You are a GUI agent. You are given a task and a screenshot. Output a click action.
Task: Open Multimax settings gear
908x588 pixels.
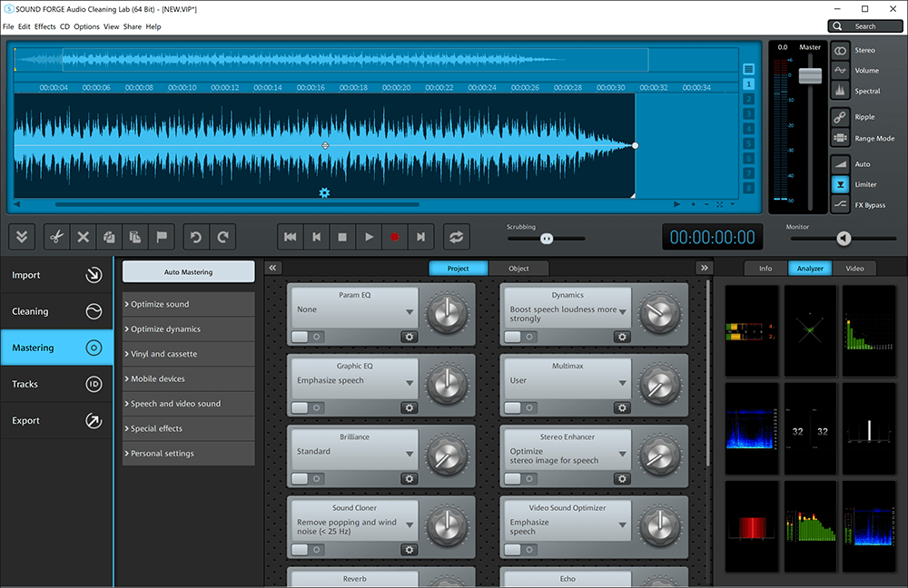click(622, 408)
